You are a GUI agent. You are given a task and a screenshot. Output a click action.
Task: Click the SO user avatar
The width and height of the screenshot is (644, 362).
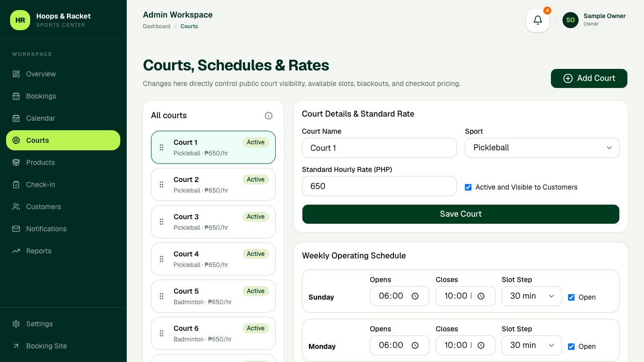pos(571,20)
